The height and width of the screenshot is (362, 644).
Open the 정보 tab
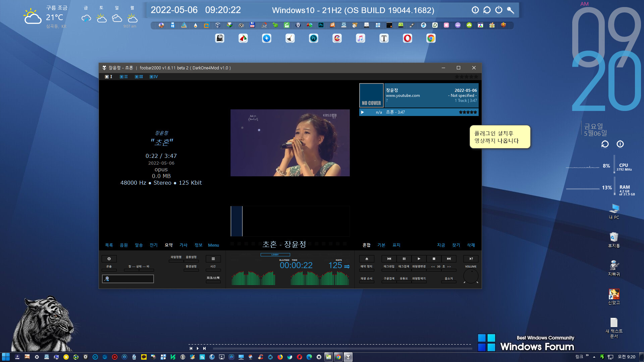(199, 245)
